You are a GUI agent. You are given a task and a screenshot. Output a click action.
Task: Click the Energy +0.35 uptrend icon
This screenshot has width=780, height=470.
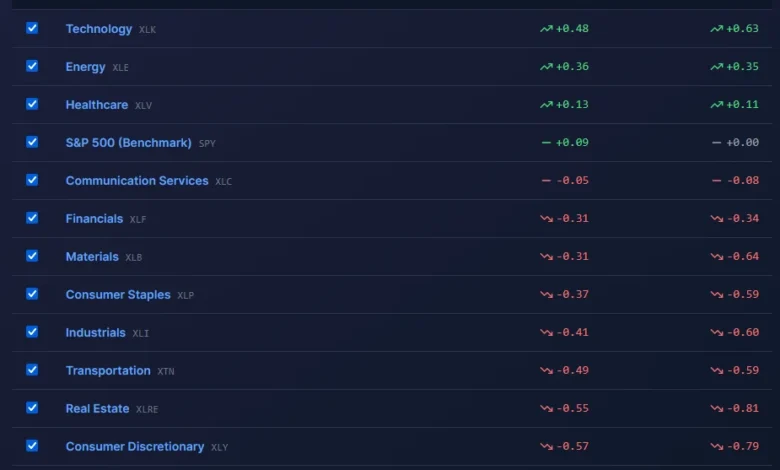[x=716, y=67]
